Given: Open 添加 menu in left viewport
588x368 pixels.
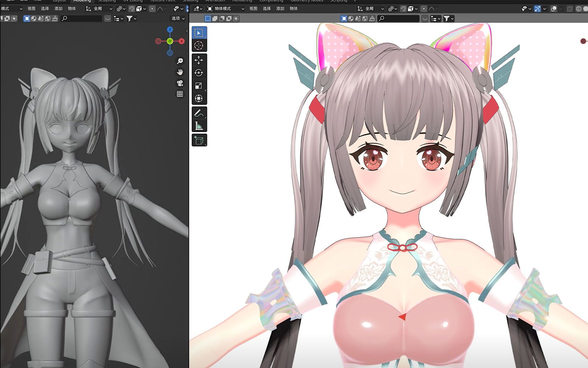Looking at the screenshot, I should click(58, 9).
